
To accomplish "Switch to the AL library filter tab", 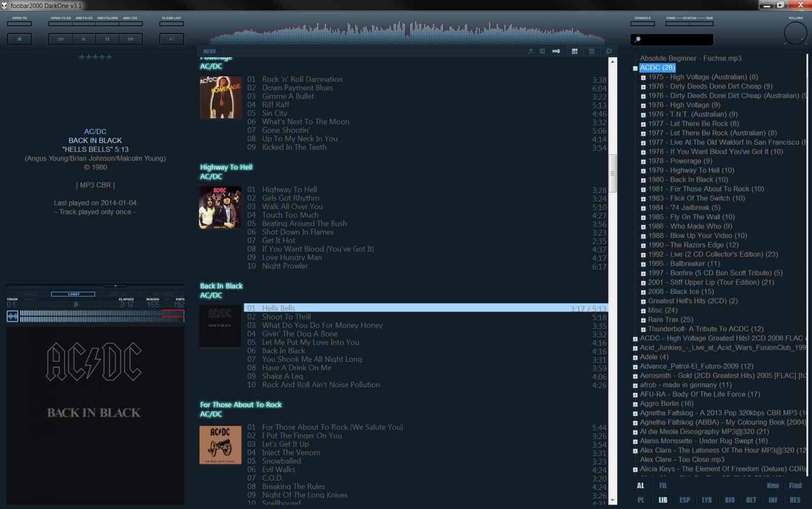I will tap(640, 486).
